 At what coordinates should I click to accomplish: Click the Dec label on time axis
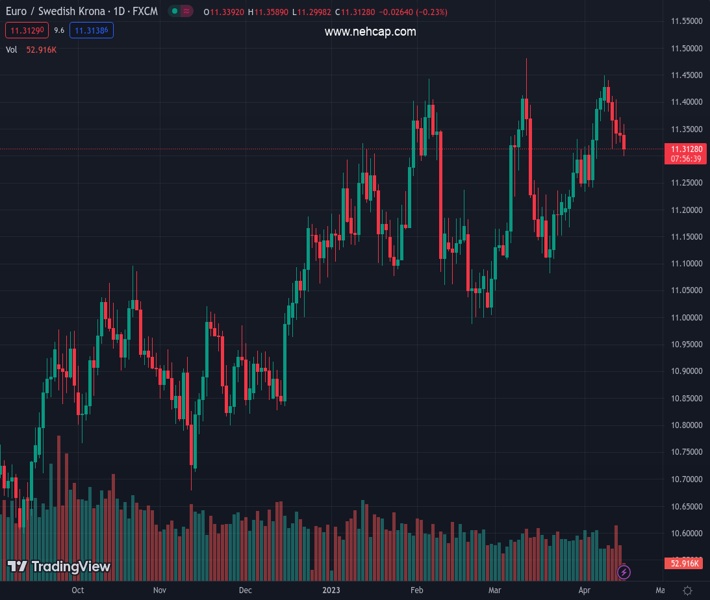click(245, 591)
